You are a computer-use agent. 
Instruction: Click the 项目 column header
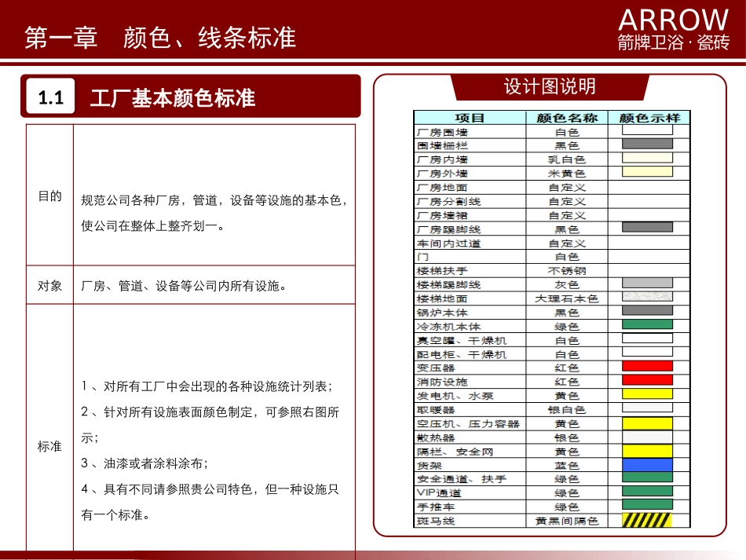tap(470, 118)
